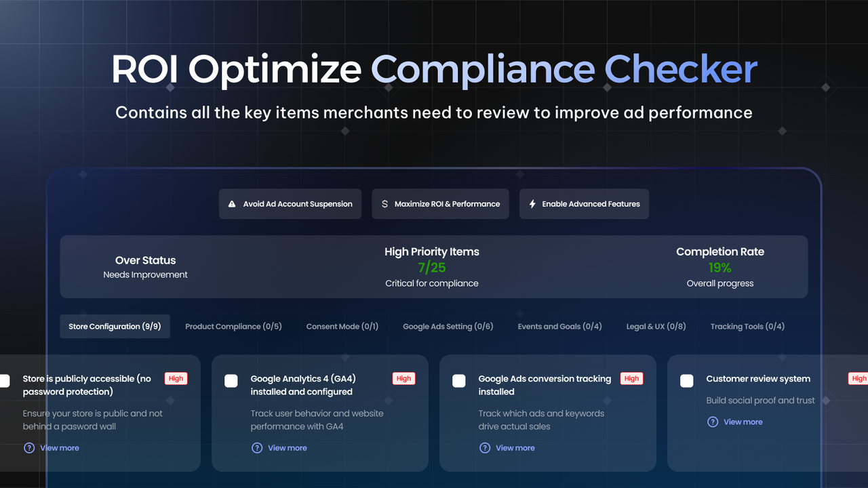Image resolution: width=868 pixels, height=488 pixels.
Task: Open the Tracking Tools (0/4) tab
Action: pos(747,327)
